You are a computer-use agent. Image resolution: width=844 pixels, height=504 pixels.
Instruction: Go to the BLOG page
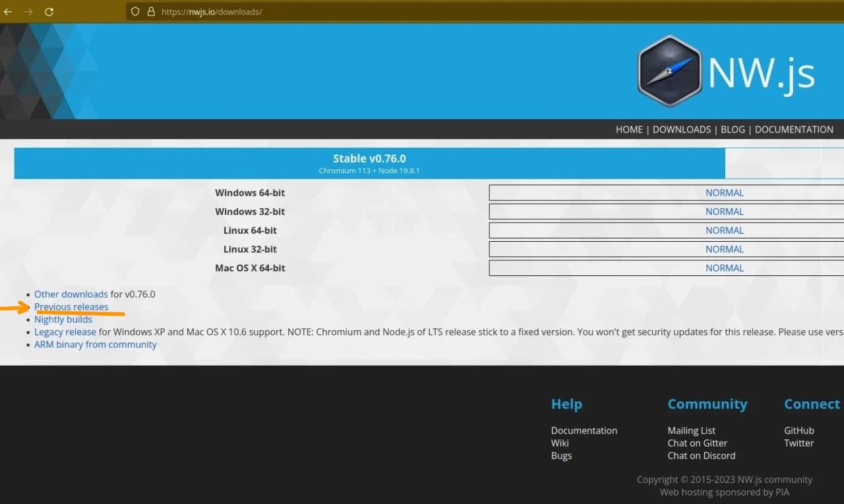tap(733, 130)
